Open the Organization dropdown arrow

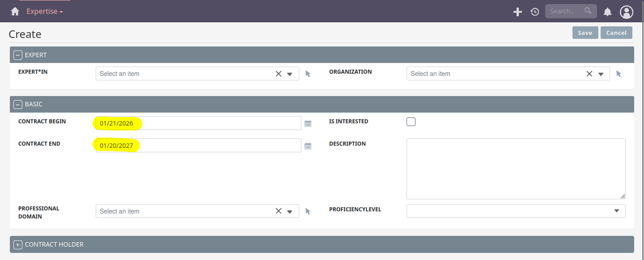[601, 74]
